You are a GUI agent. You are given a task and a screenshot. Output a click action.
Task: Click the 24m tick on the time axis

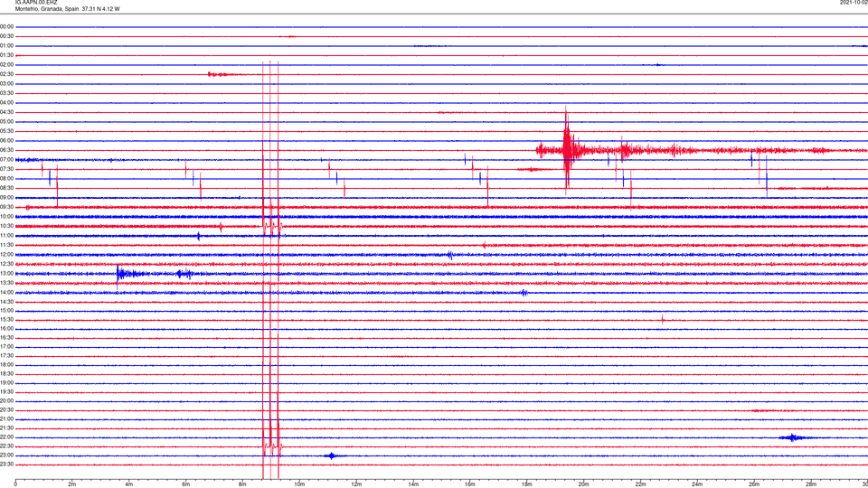(697, 484)
